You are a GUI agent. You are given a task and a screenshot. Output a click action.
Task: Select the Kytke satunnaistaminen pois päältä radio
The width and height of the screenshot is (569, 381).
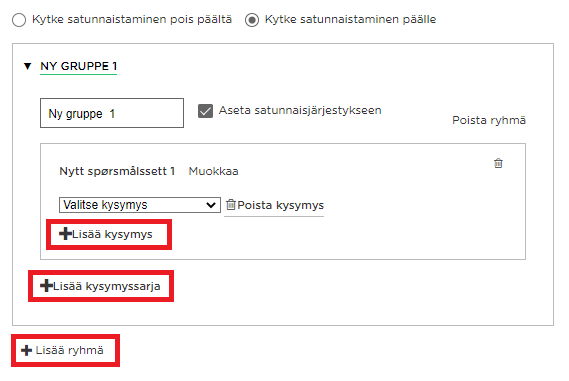[x=19, y=20]
